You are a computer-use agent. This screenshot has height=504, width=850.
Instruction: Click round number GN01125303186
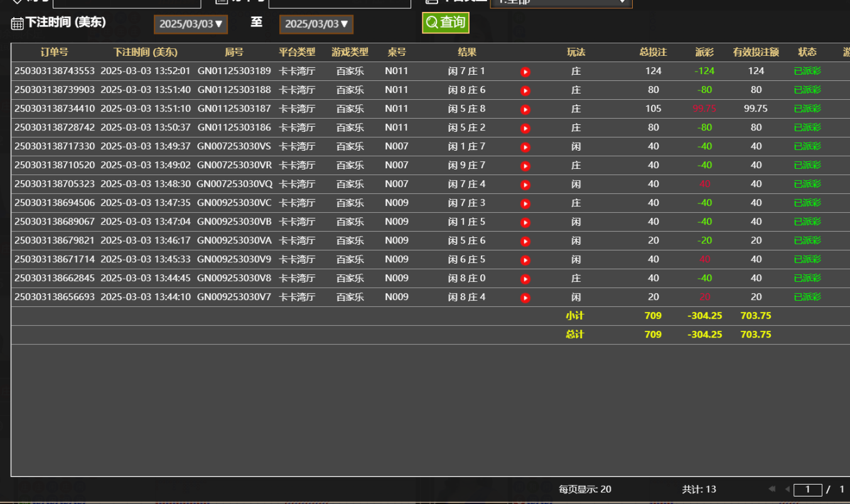(x=234, y=127)
